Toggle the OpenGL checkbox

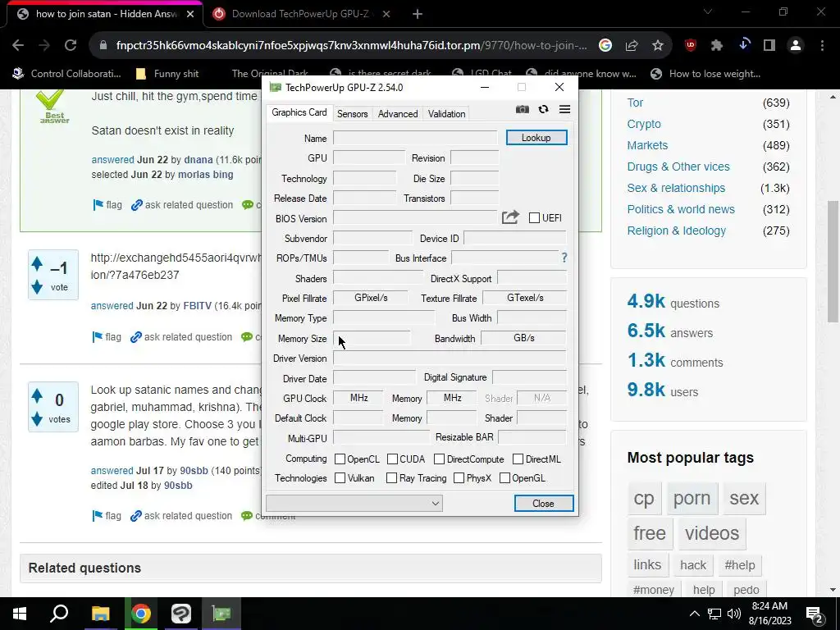[x=504, y=478]
